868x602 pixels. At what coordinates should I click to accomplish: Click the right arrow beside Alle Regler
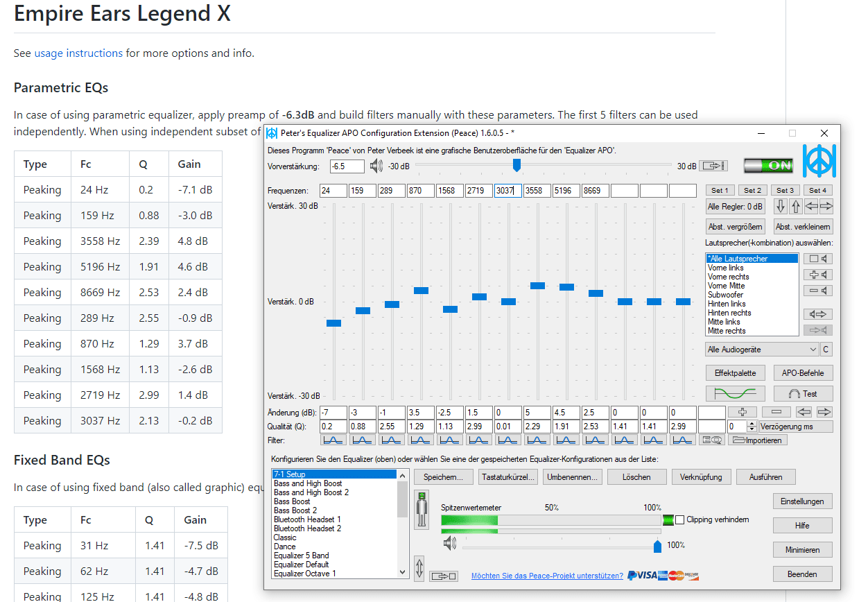826,207
